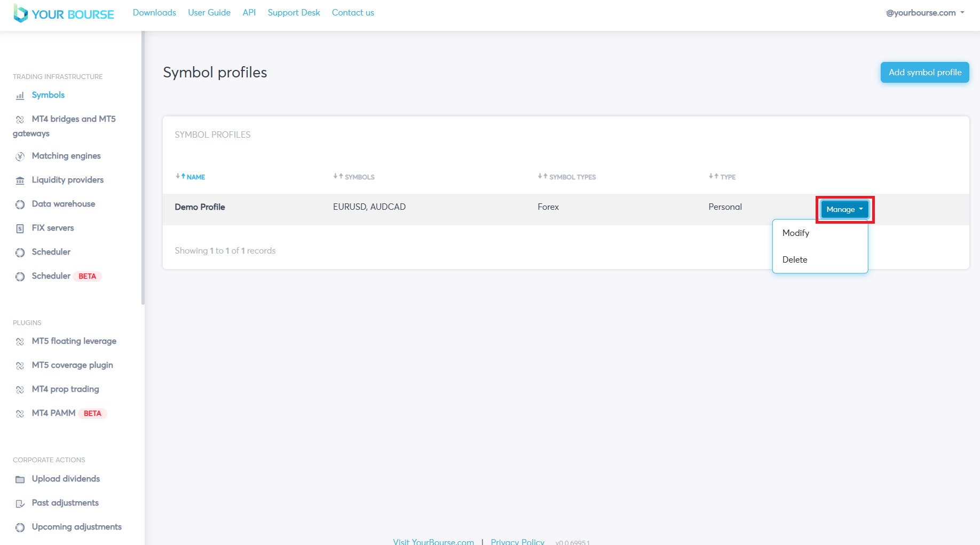
Task: Click the Your Bourse logo
Action: pos(64,13)
